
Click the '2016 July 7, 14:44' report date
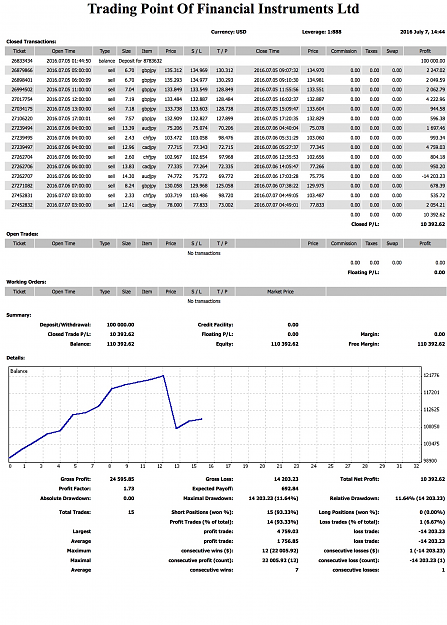click(422, 32)
